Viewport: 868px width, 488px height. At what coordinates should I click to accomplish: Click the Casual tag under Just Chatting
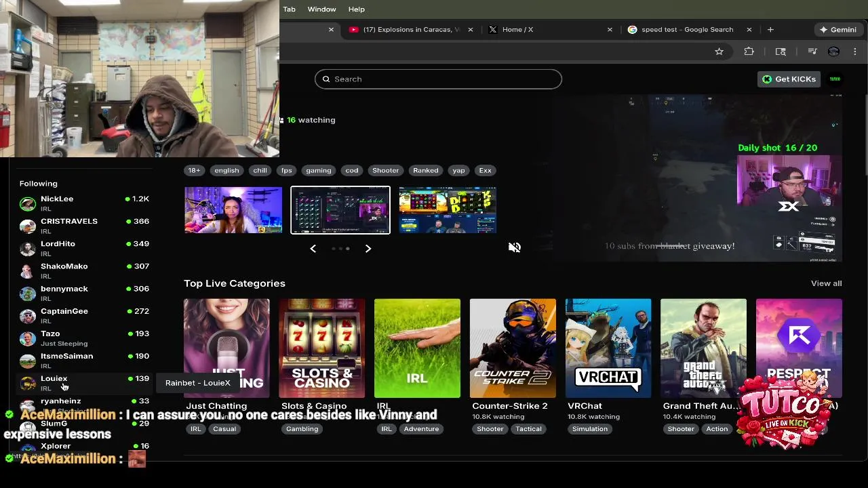coord(224,429)
